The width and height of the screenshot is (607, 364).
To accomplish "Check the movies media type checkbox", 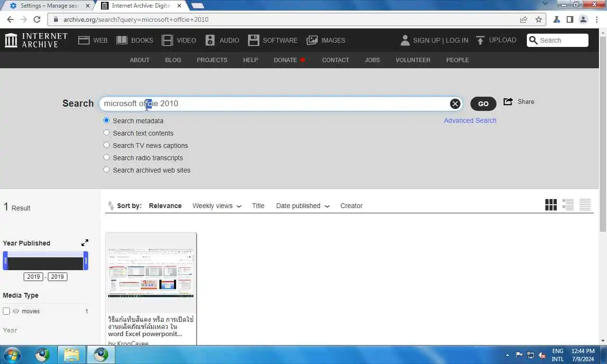I will point(6,311).
